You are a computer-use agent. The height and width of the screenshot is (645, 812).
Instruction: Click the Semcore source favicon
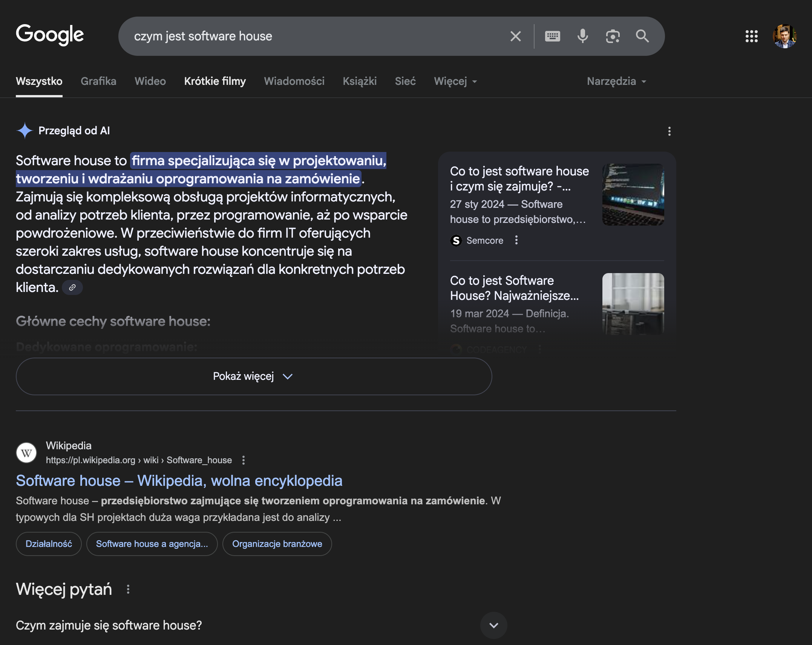(x=456, y=240)
